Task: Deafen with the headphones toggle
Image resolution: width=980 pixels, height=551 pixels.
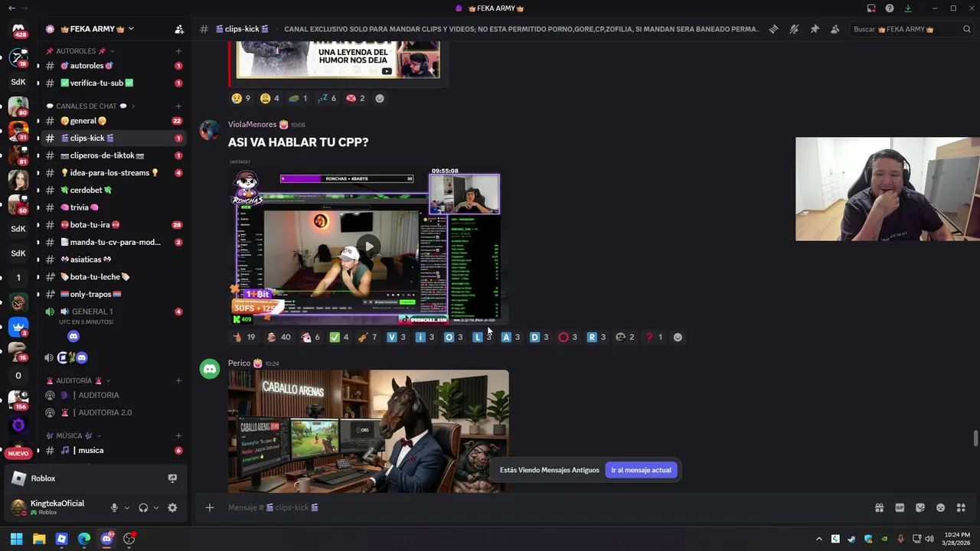Action: click(143, 507)
